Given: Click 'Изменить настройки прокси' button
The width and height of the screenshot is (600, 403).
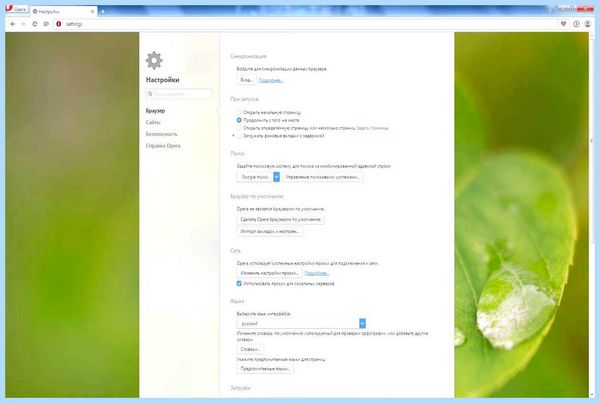Looking at the screenshot, I should tap(269, 273).
